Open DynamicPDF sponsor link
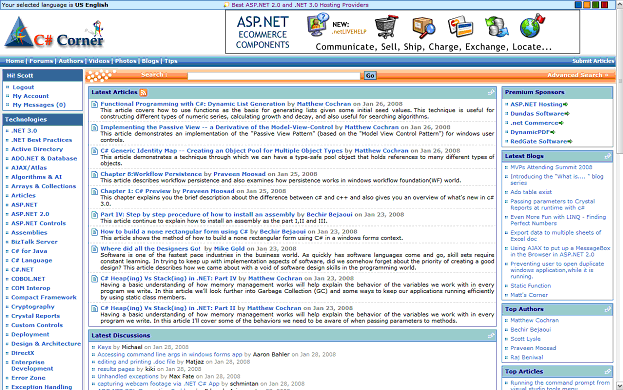This screenshot has height=390, width=623. pyautogui.click(x=530, y=132)
